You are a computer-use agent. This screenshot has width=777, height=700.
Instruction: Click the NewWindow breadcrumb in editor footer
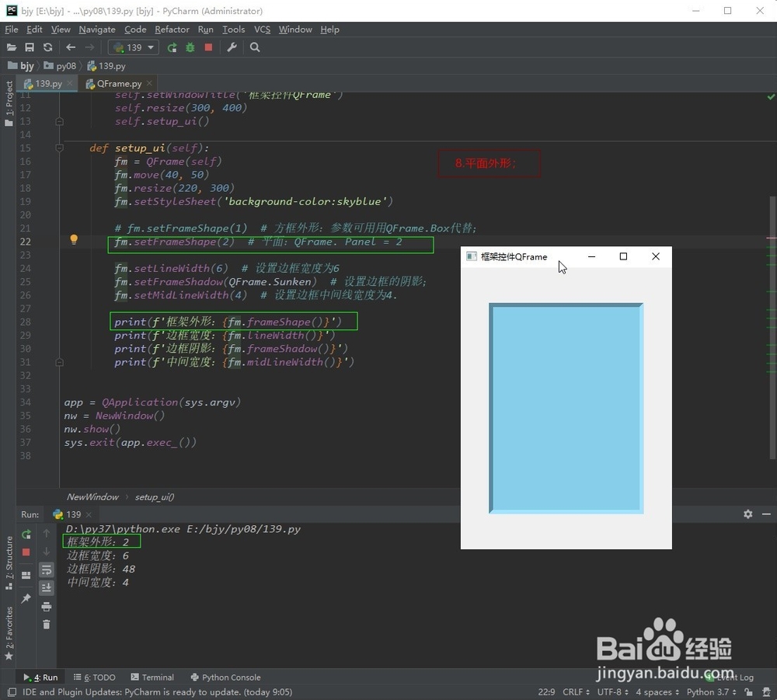[x=92, y=497]
